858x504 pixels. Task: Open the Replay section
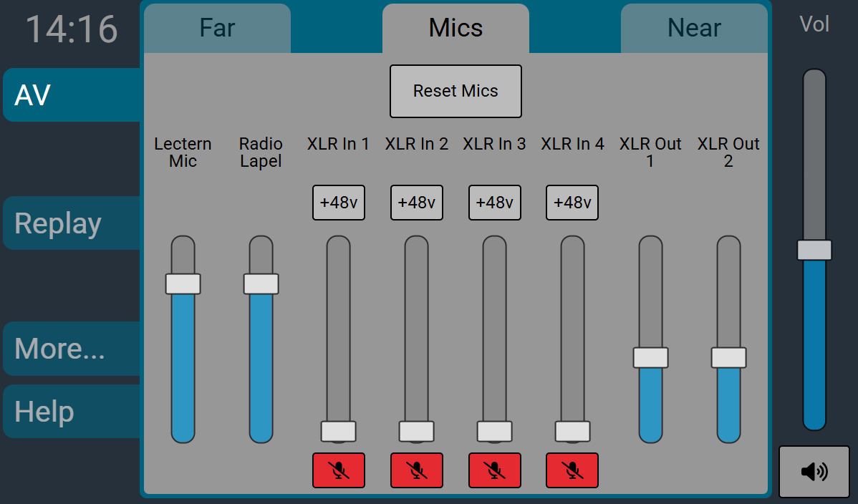click(x=72, y=223)
